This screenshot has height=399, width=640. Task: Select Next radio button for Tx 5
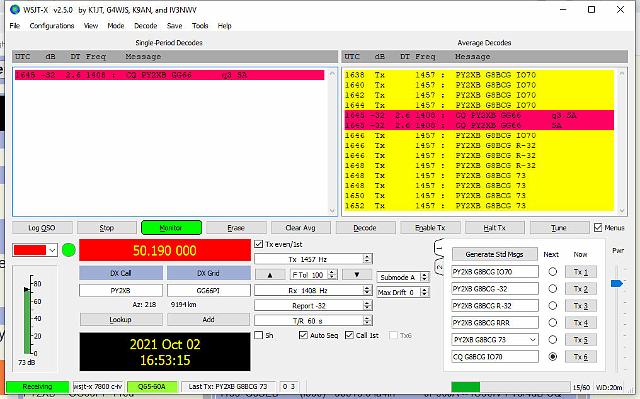pyautogui.click(x=553, y=339)
